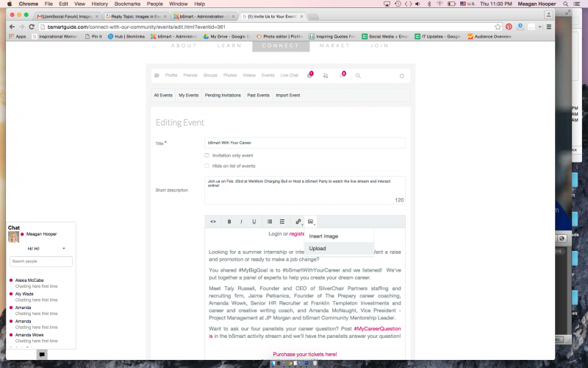Apply underline formatting in editor toolbar

click(x=254, y=222)
